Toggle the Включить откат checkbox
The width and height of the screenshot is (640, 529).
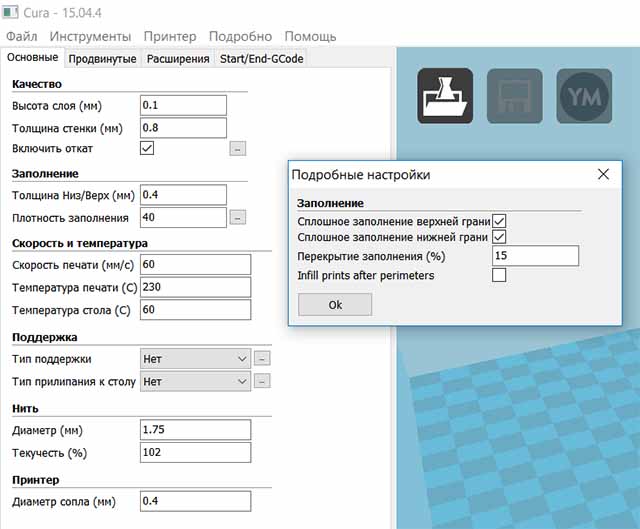(x=147, y=148)
